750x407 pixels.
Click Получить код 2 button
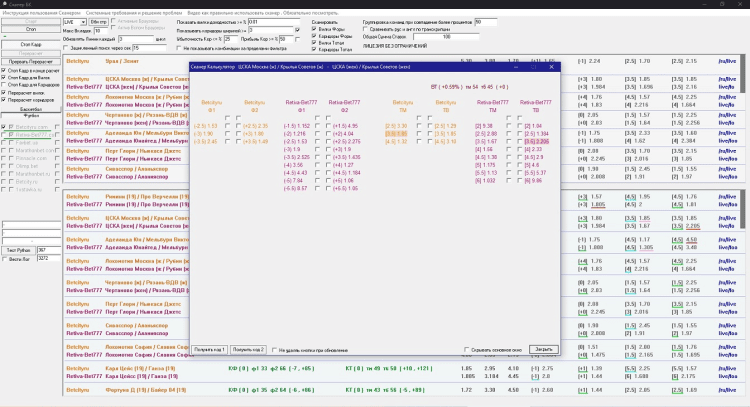pyautogui.click(x=247, y=349)
